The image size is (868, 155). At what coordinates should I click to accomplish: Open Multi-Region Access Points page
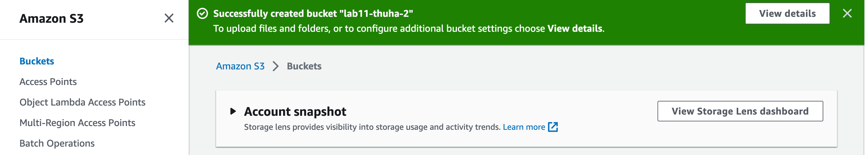point(78,123)
